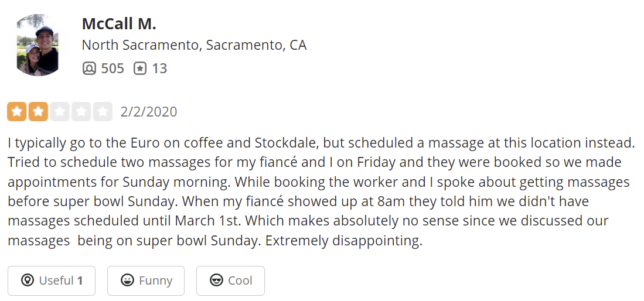Click the North Sacramento location text
The width and height of the screenshot is (644, 301).
click(x=194, y=45)
